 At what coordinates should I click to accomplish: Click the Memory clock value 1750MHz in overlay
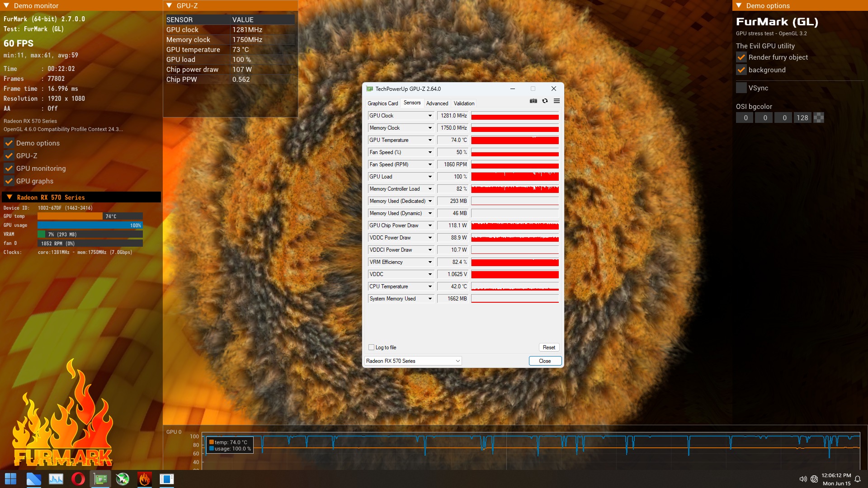pos(247,40)
